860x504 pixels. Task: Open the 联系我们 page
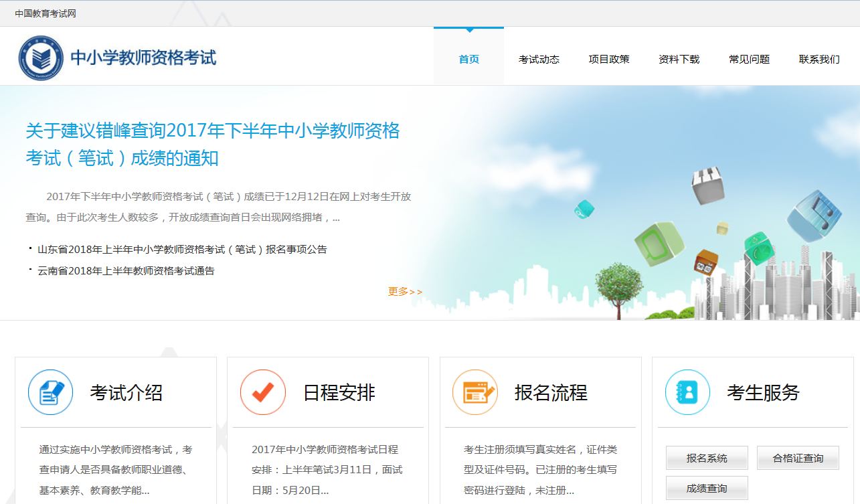coord(819,59)
